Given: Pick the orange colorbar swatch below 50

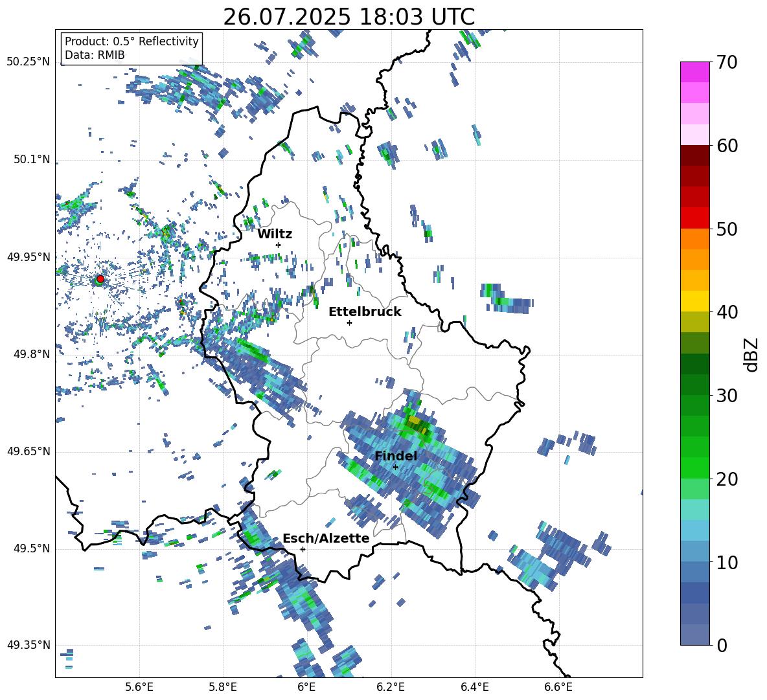Looking at the screenshot, I should 694,239.
